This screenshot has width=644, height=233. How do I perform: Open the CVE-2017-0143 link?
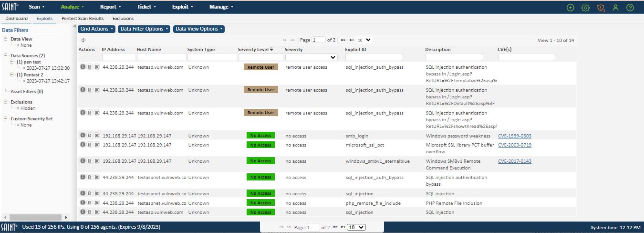[514, 161]
